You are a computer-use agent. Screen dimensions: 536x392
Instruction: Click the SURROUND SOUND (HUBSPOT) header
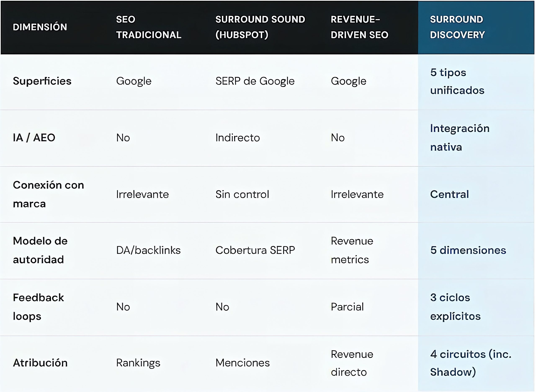[x=260, y=27]
